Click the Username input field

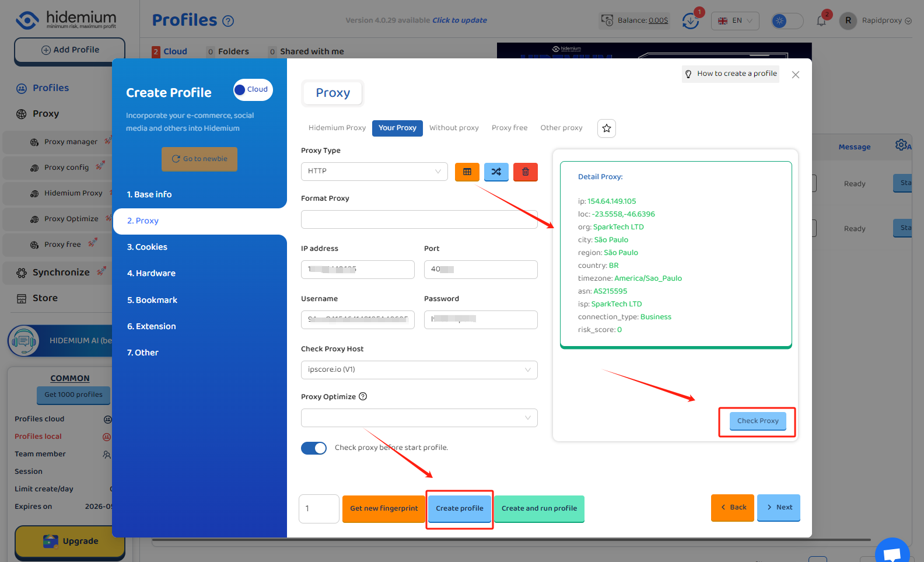358,320
